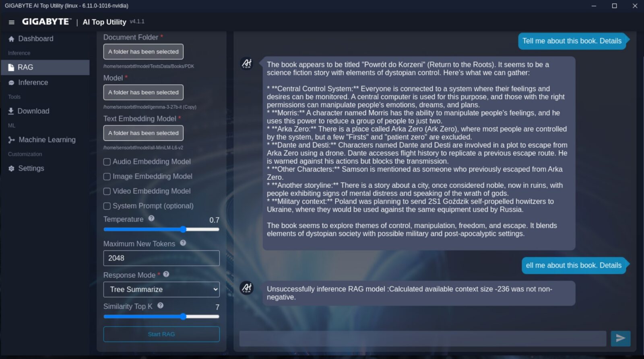Enable the Image Embedding Model checkbox
This screenshot has height=359, width=644.
pyautogui.click(x=107, y=176)
